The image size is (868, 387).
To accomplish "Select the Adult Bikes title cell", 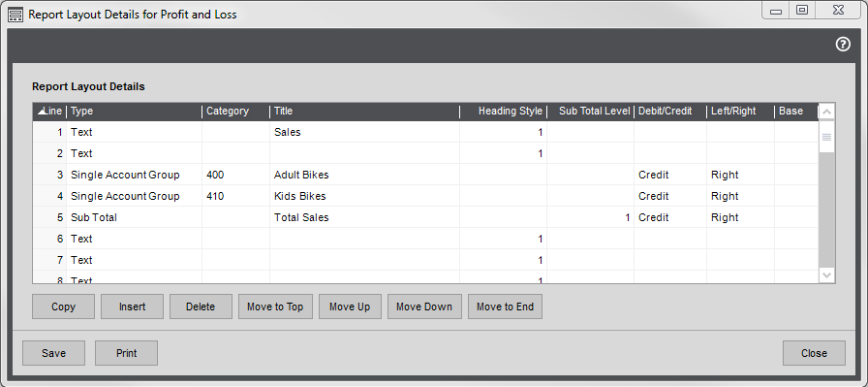I will (365, 175).
